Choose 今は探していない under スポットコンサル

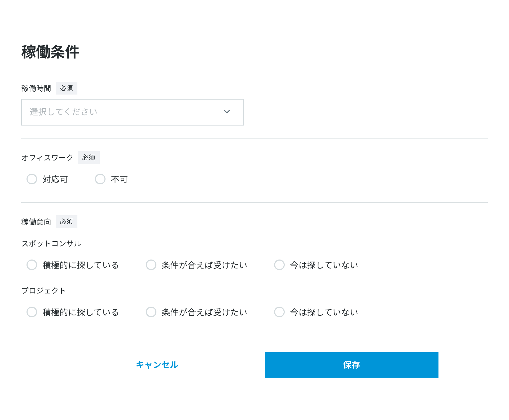click(279, 265)
